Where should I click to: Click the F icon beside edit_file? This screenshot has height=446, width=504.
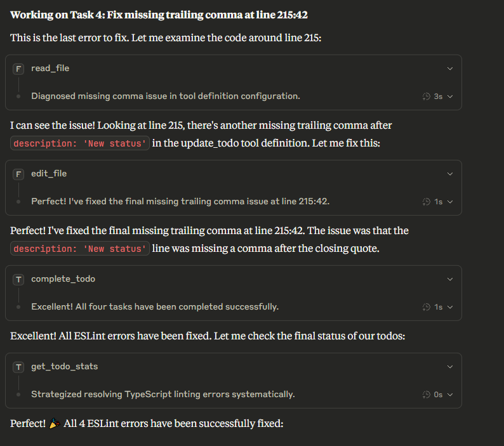click(x=18, y=174)
